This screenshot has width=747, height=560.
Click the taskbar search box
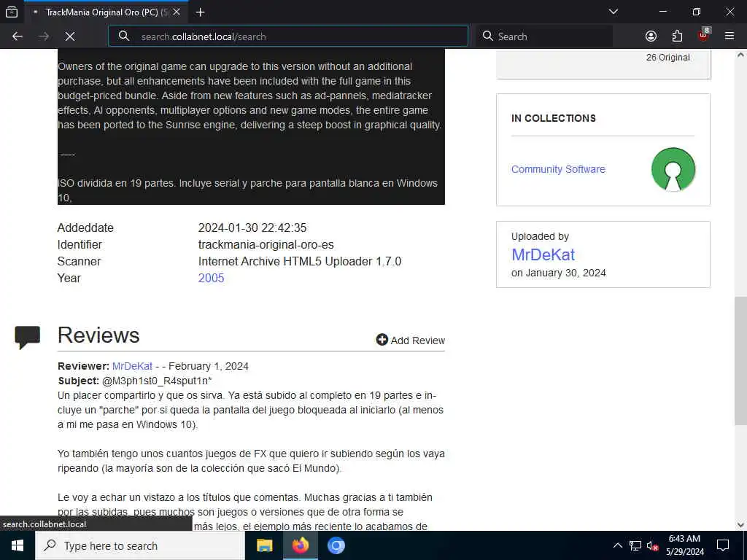[x=140, y=545]
